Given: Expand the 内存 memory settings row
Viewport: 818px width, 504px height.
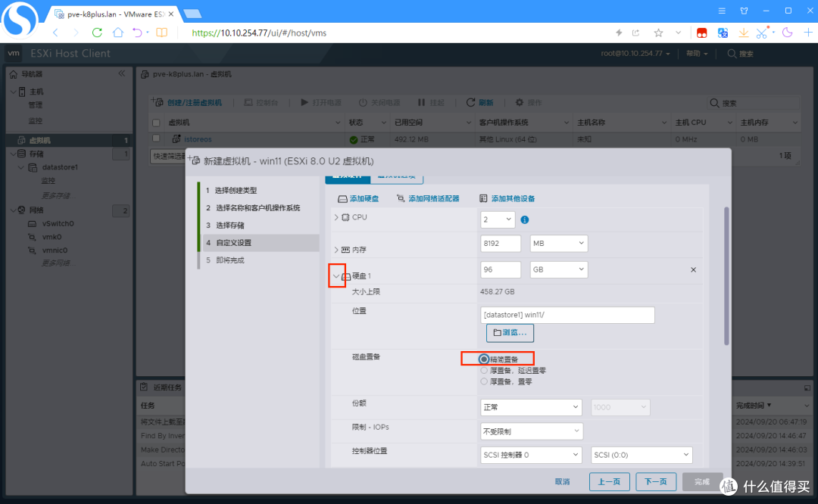Looking at the screenshot, I should coord(336,250).
